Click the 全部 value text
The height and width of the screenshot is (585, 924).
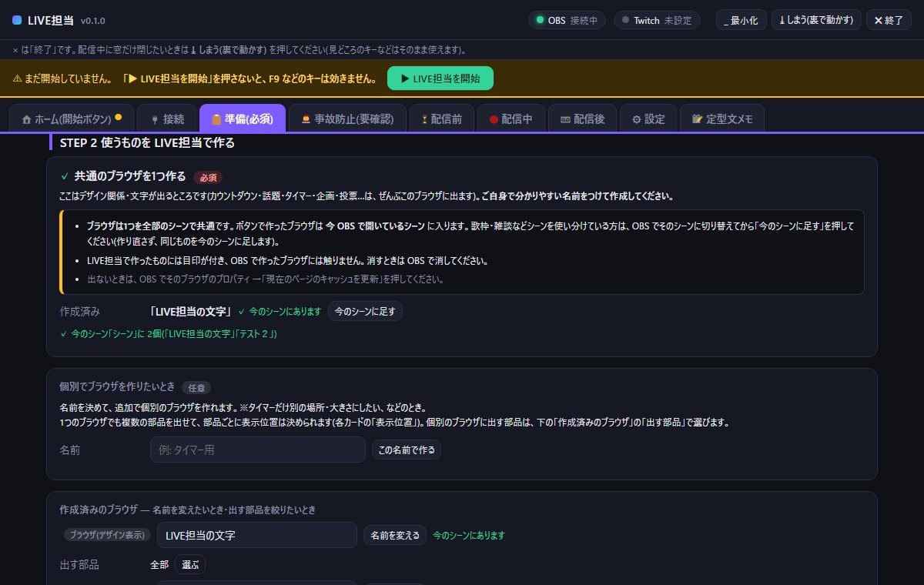click(x=159, y=564)
